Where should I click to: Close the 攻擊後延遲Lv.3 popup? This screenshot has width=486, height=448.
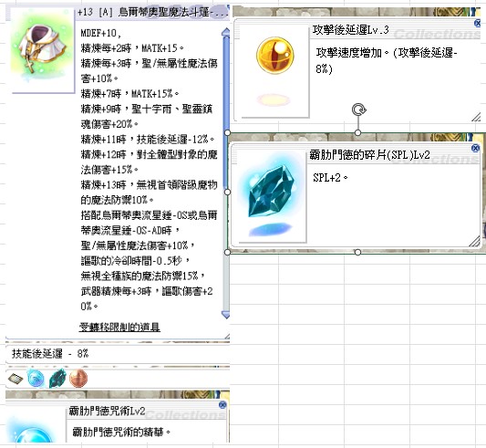click(x=478, y=23)
